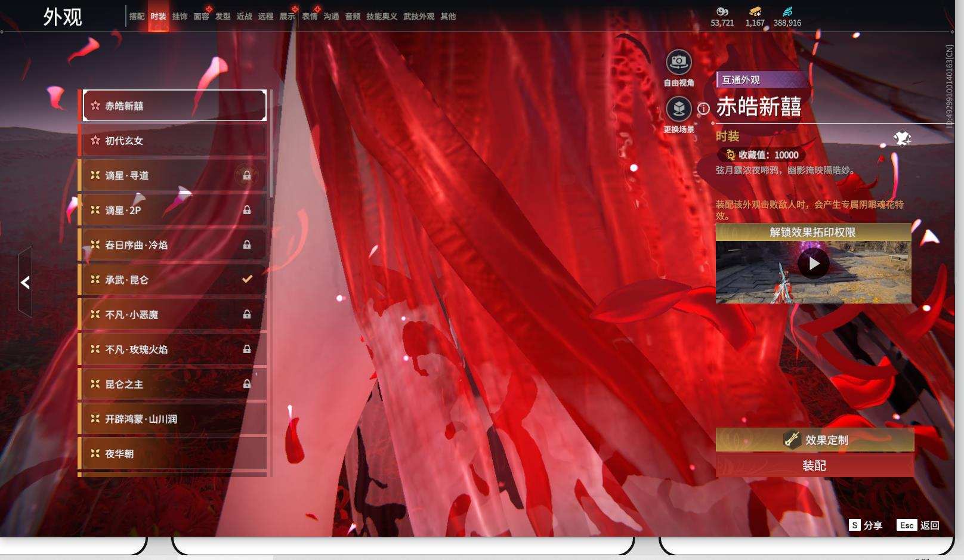Click the 装配 equip button
Viewport: 964px width, 560px height.
coord(815,466)
